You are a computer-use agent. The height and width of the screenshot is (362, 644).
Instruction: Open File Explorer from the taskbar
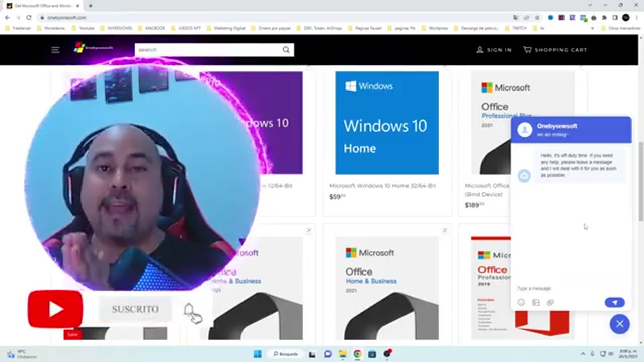click(342, 354)
